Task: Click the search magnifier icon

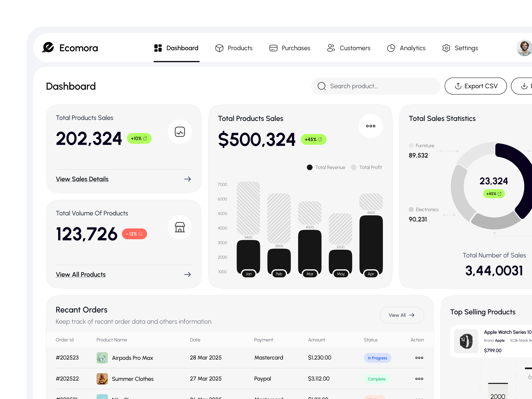Action: pyautogui.click(x=322, y=86)
